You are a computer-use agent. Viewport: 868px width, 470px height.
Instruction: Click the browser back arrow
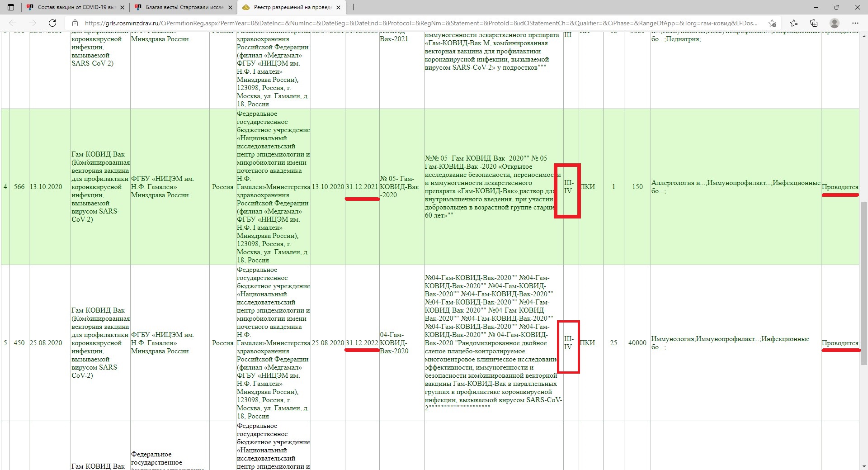click(13, 23)
